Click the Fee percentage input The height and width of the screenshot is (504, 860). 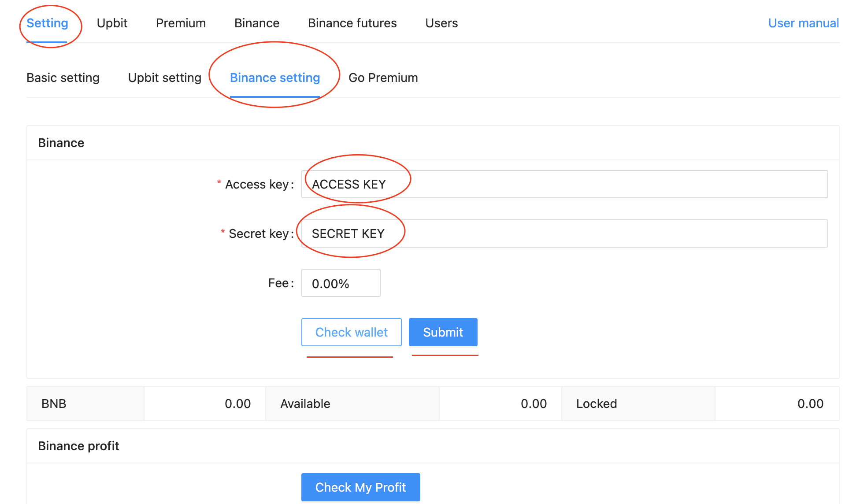click(341, 283)
